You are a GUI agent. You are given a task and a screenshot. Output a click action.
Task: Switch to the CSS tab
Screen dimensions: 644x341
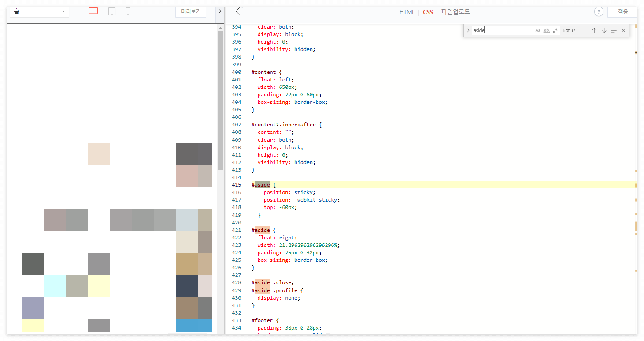[428, 12]
